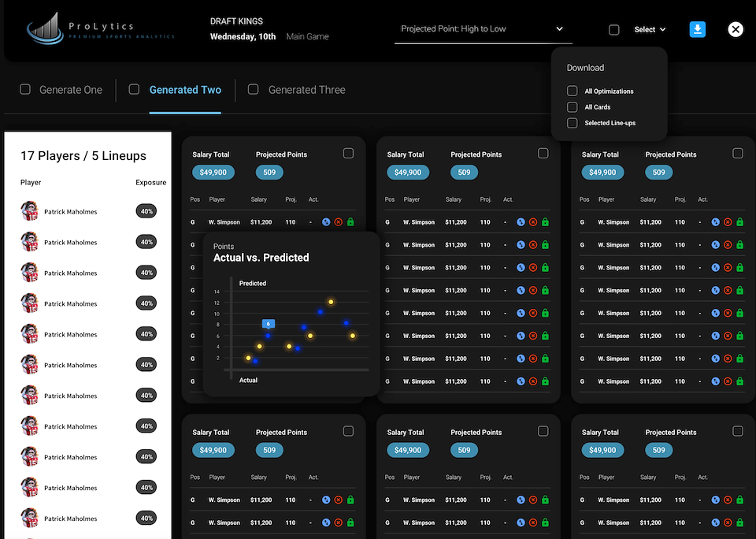756x539 pixels.
Task: Click 'Player' column header in left panel
Action: pos(31,182)
